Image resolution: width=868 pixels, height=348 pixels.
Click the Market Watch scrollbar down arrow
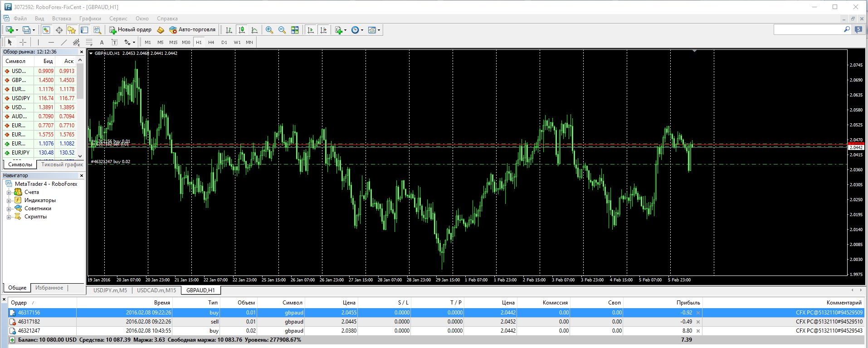[80, 156]
